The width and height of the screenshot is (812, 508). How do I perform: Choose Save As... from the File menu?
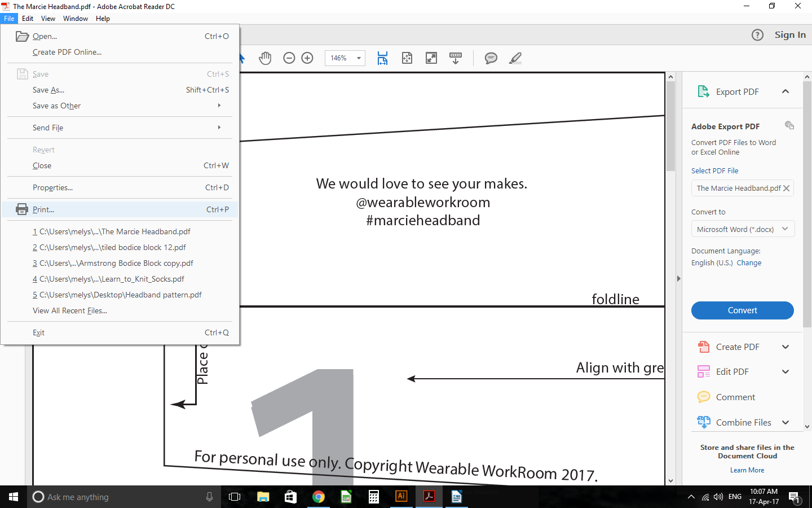point(120,90)
